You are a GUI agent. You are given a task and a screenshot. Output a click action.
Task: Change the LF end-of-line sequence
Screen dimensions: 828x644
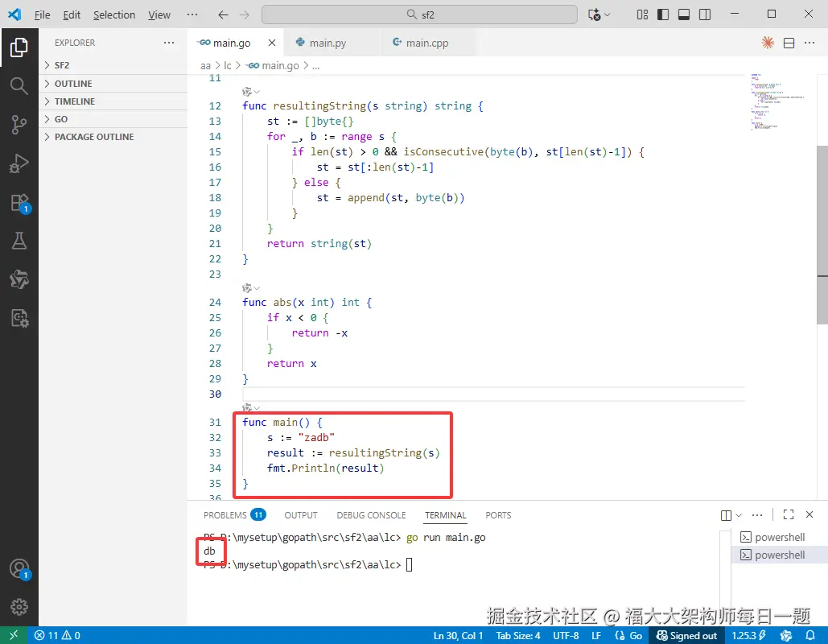(596, 635)
